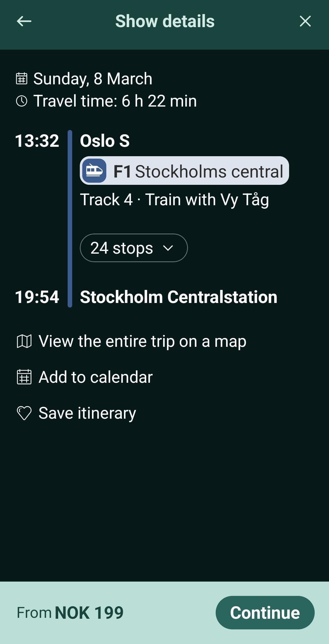This screenshot has height=644, width=329.
Task: Tap the Stockholm Centralstation arrival stop
Action: (x=179, y=297)
